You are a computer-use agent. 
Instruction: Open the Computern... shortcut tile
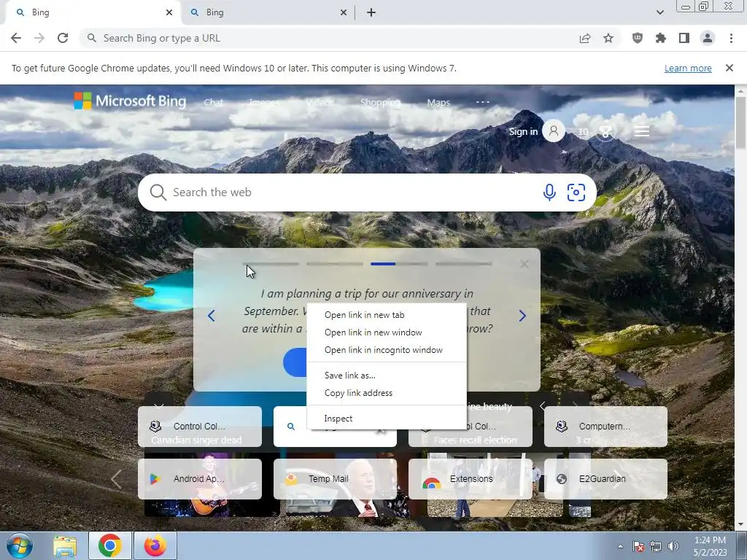click(x=605, y=427)
